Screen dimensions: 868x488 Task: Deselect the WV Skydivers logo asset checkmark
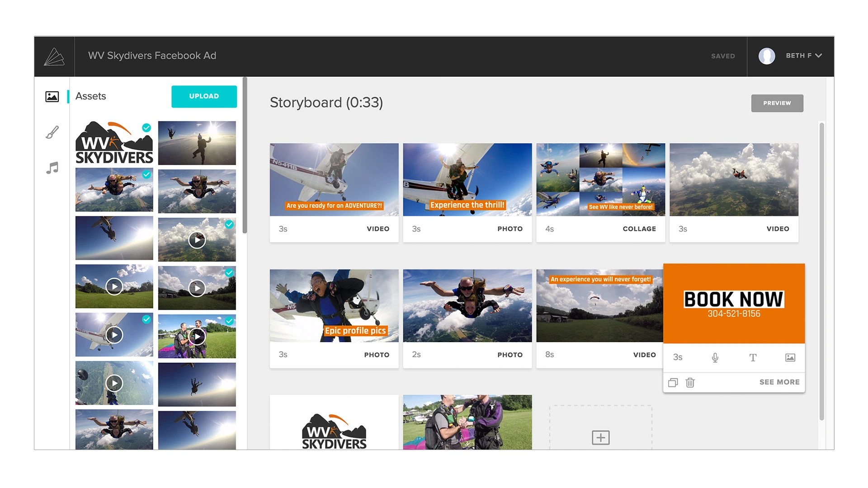[146, 128]
